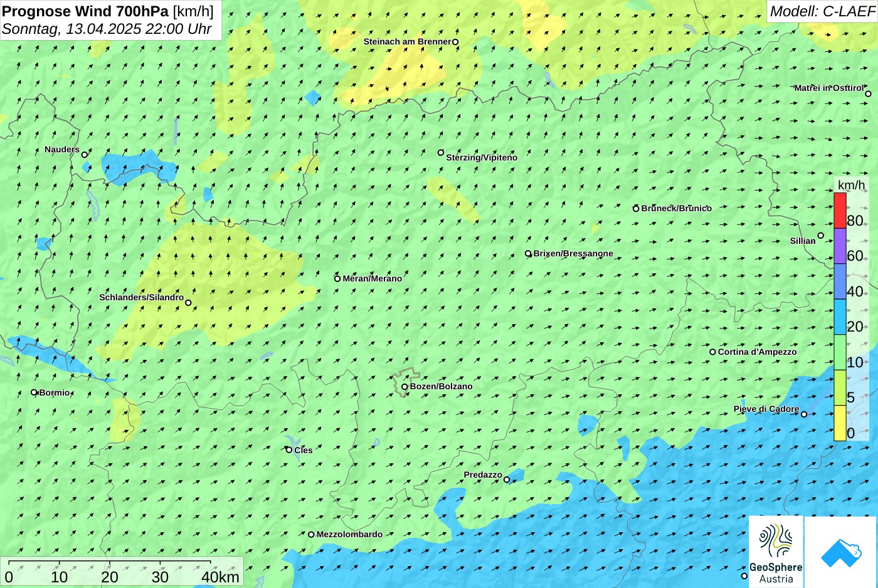Click the "Modell: C-LAEF" label
The image size is (878, 588).
(822, 11)
